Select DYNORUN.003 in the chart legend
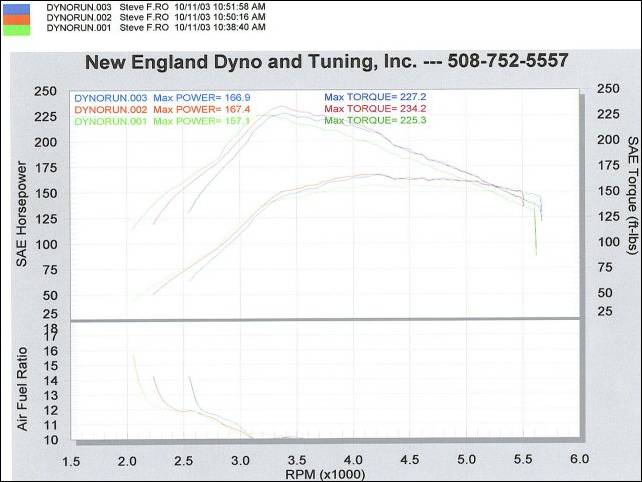The width and height of the screenshot is (642, 482). pos(110,98)
